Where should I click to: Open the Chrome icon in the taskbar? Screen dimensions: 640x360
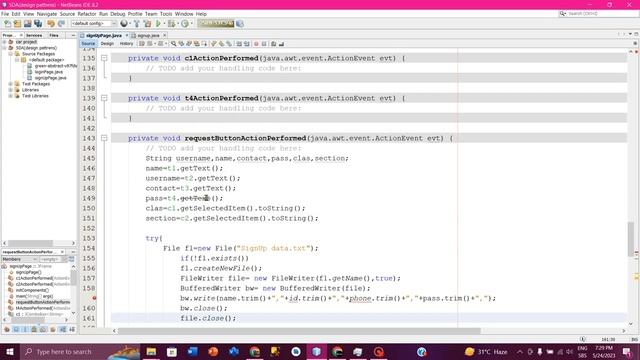[x=255, y=352]
